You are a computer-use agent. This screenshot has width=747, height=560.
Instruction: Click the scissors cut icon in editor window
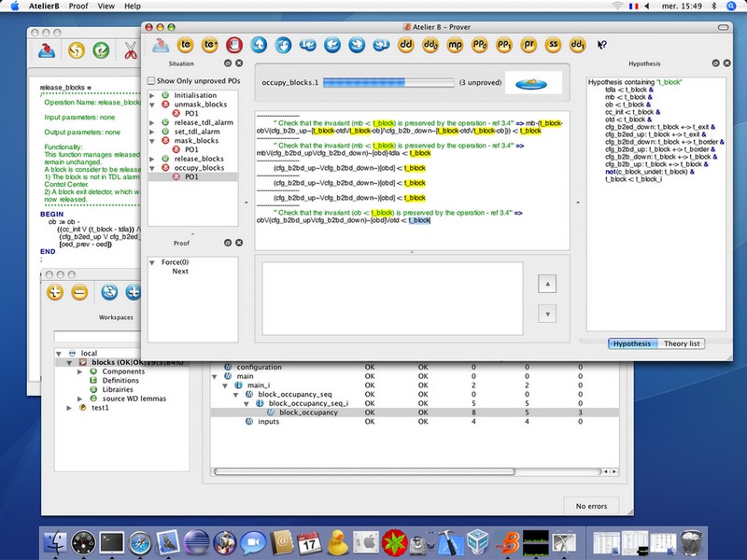130,50
